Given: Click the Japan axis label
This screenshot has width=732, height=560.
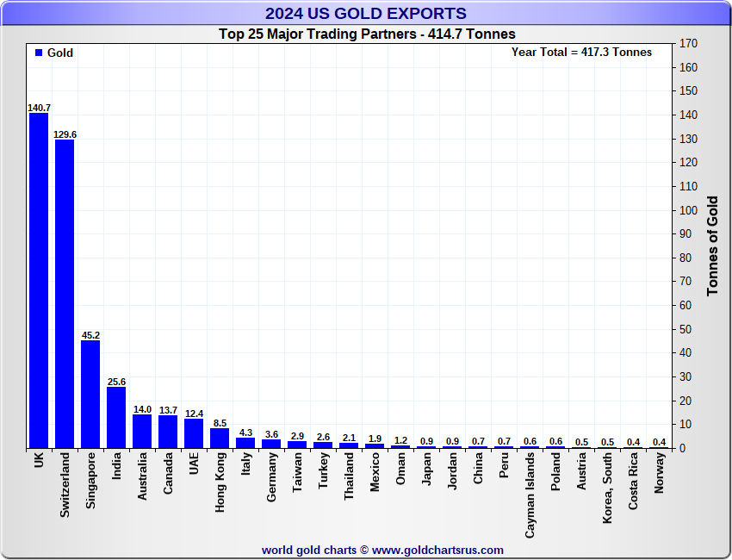Looking at the screenshot, I should (426, 469).
